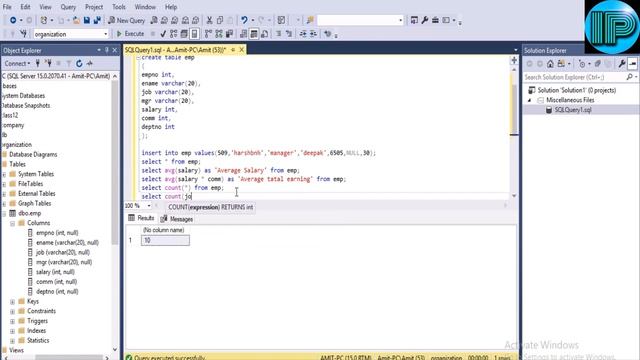Viewport: 640px width, 360px height.
Task: Open the Query menu
Action: coord(68,7)
